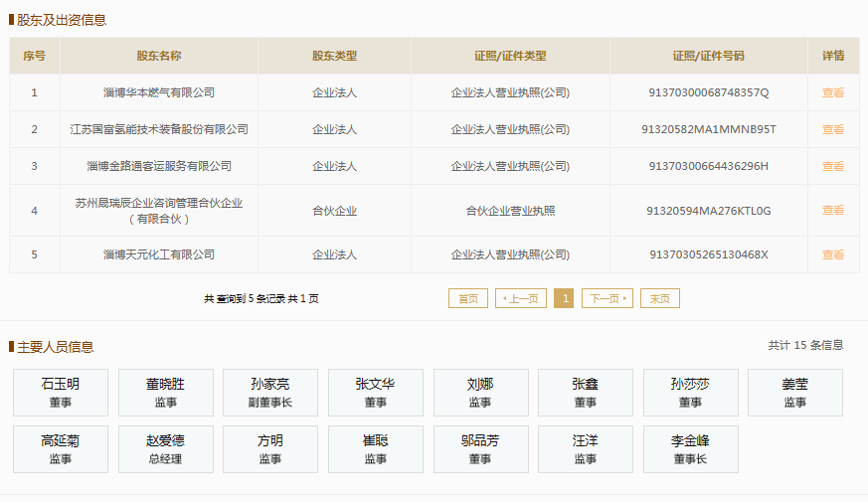Click the 赵爱德 总经理 card
This screenshot has height=502, width=868.
point(165,449)
